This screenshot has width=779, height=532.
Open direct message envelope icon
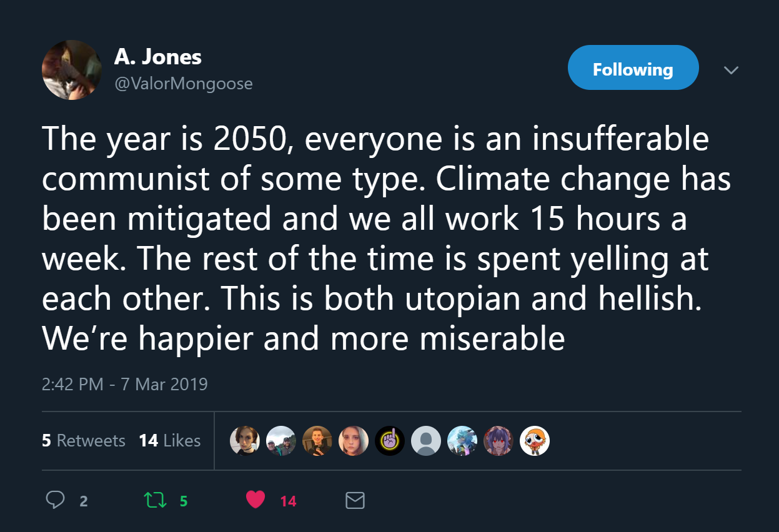point(355,500)
